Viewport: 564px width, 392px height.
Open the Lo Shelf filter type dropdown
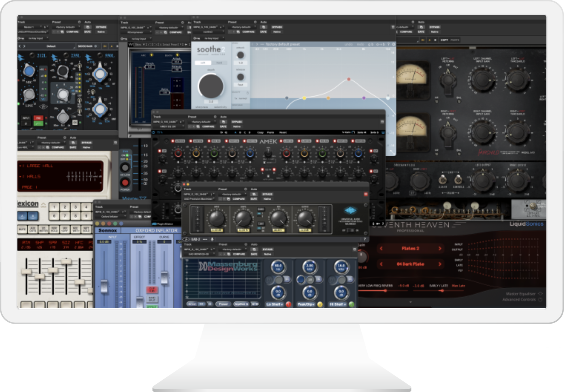click(274, 304)
